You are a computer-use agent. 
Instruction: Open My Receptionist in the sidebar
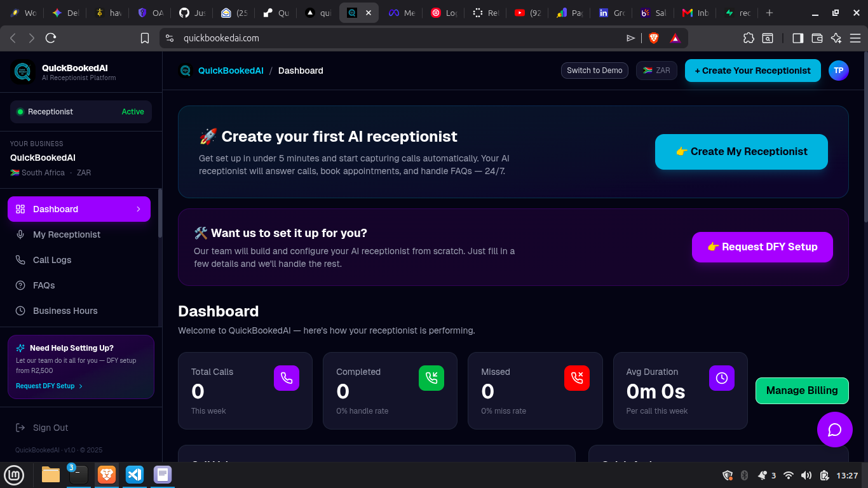[79, 234]
